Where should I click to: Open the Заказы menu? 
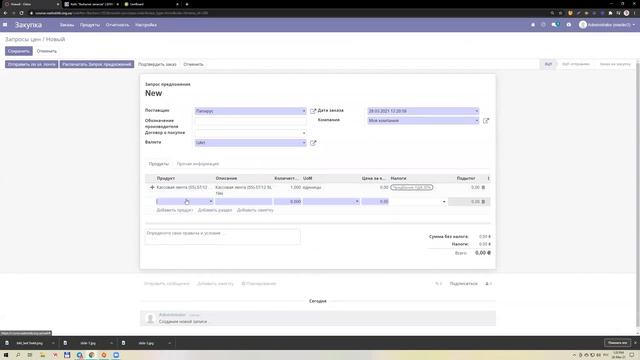[x=67, y=25]
